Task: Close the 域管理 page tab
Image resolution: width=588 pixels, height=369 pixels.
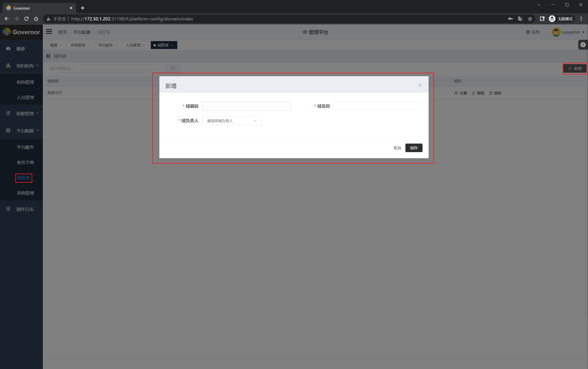Action: [x=172, y=45]
